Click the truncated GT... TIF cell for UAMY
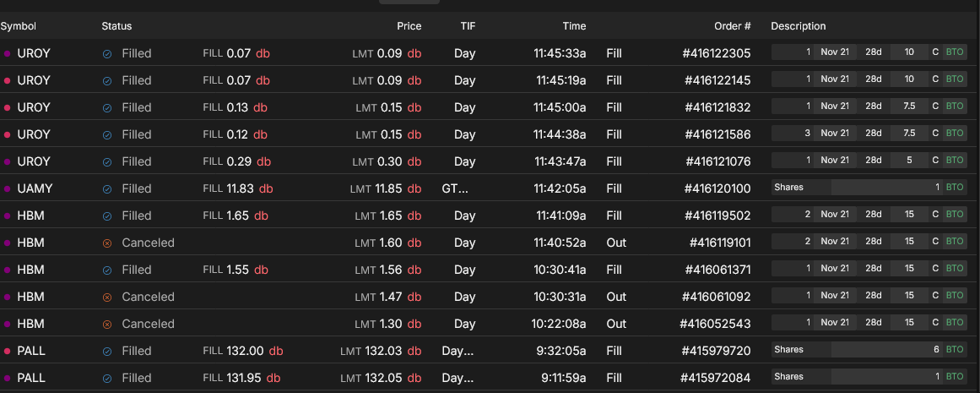The height and width of the screenshot is (393, 980). pyautogui.click(x=454, y=188)
